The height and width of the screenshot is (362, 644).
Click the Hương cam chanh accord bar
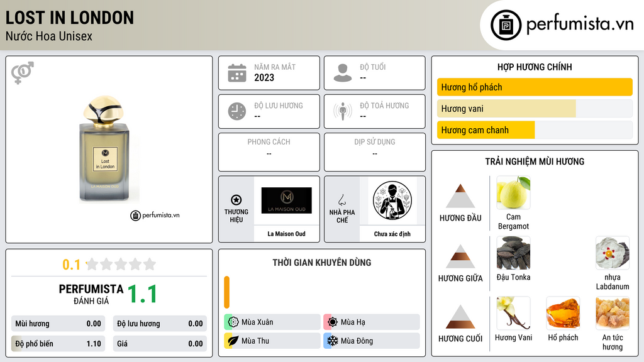[535, 129]
